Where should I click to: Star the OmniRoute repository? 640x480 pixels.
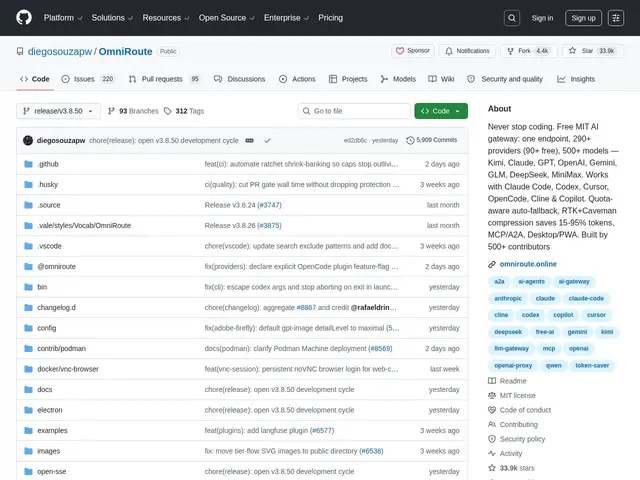click(593, 51)
